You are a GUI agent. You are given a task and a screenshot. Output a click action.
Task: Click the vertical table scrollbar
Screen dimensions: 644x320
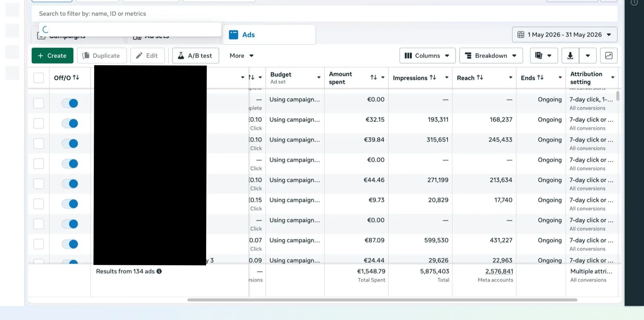(618, 96)
